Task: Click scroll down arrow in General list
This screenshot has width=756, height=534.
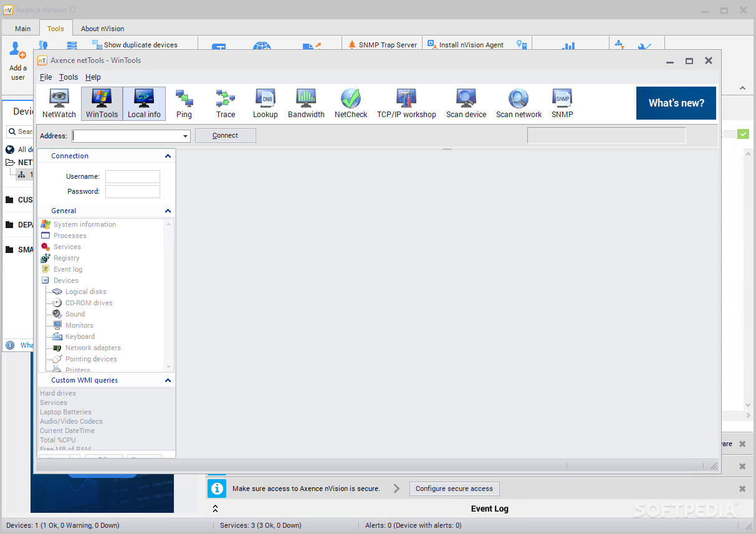Action: [168, 366]
